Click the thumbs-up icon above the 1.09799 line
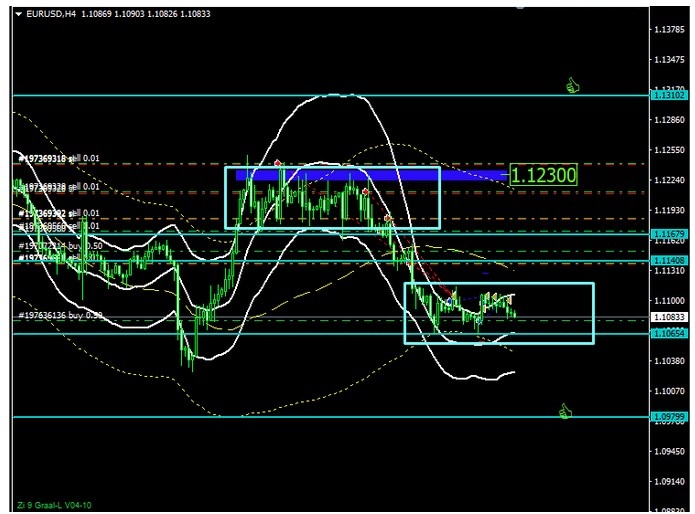Image resolution: width=695 pixels, height=514 pixels. [566, 410]
